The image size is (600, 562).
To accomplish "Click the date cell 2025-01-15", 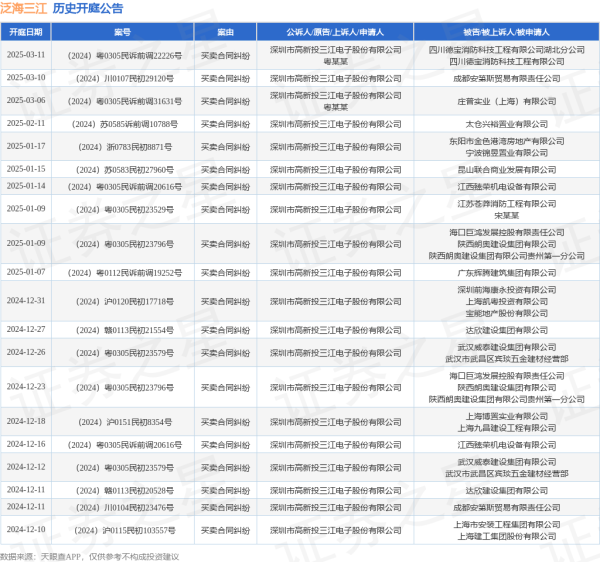I will (x=26, y=169).
